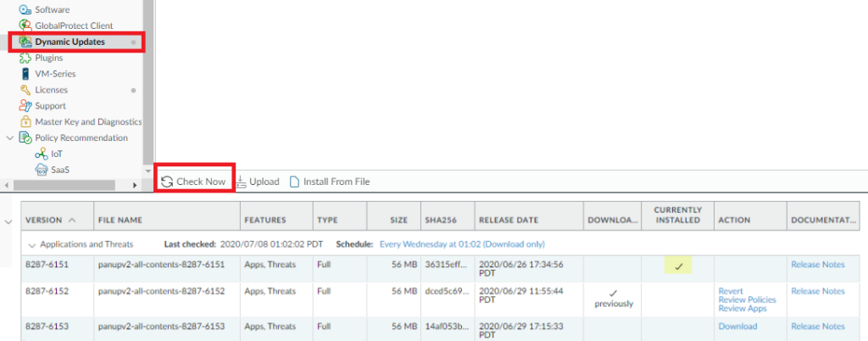868x341 pixels.
Task: Open Release Notes for 8287-6153
Action: [x=818, y=326]
